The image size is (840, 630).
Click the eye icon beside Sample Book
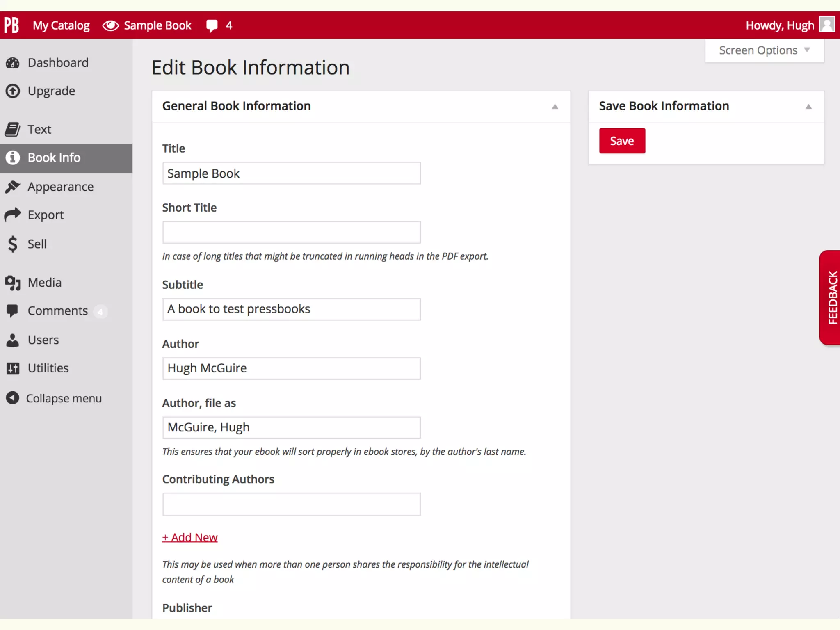click(x=110, y=25)
